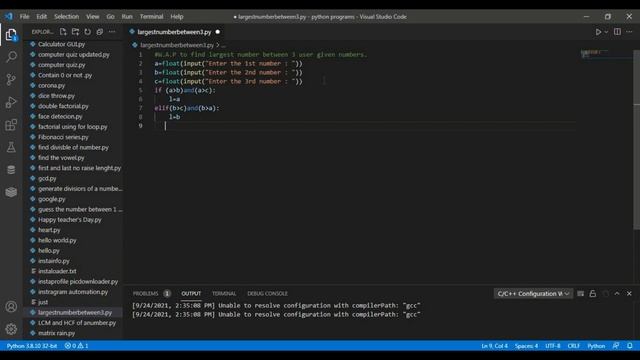Open the File menu
The image size is (640, 360).
[24, 17]
